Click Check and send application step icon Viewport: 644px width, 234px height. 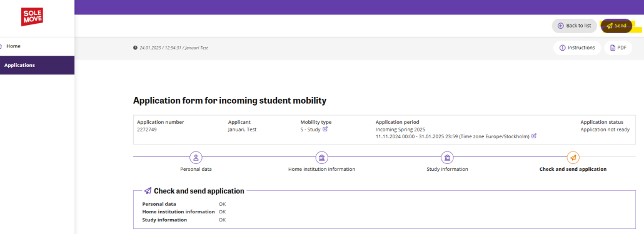point(573,158)
